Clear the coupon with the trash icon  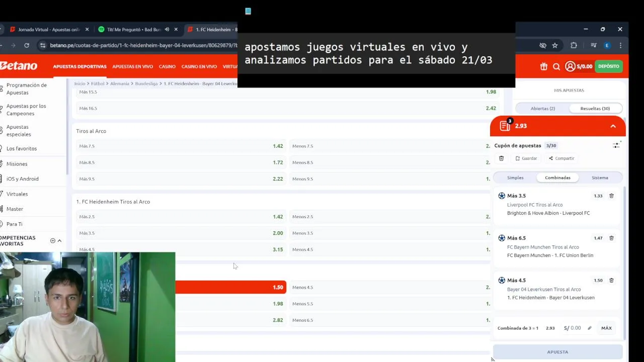501,158
